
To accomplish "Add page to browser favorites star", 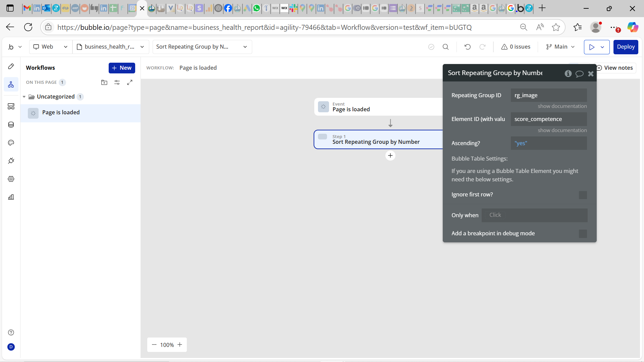I will click(556, 27).
